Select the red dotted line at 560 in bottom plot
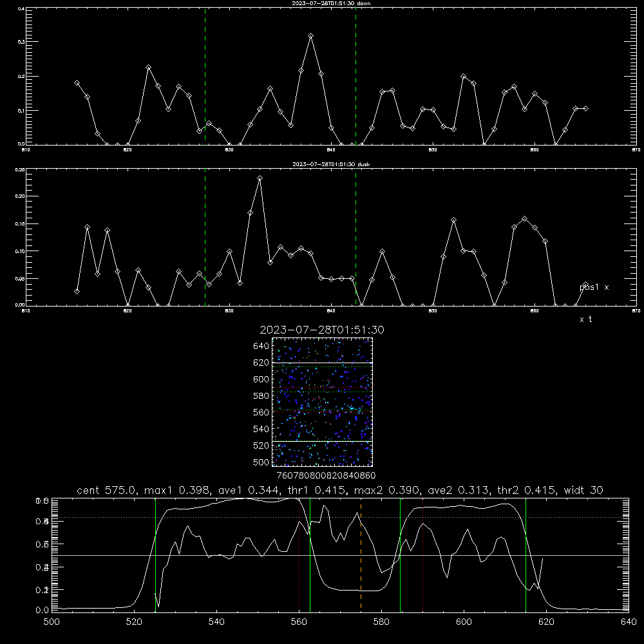The image size is (644, 644). [299, 555]
